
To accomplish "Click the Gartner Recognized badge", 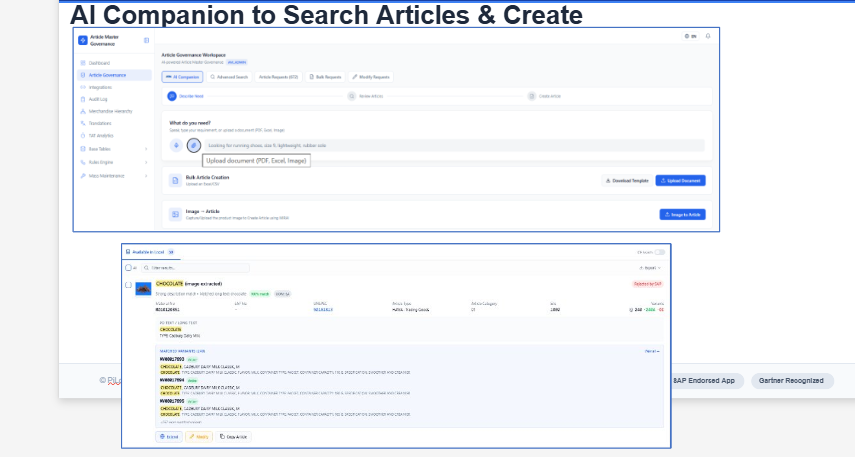I will click(x=792, y=381).
